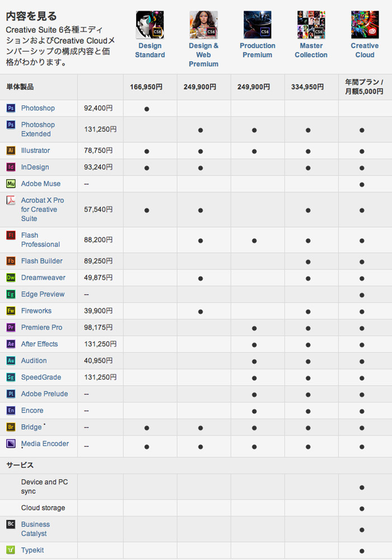This screenshot has width=392, height=560.
Task: Open the Creative Cloud box thumbnail
Action: pos(365,25)
